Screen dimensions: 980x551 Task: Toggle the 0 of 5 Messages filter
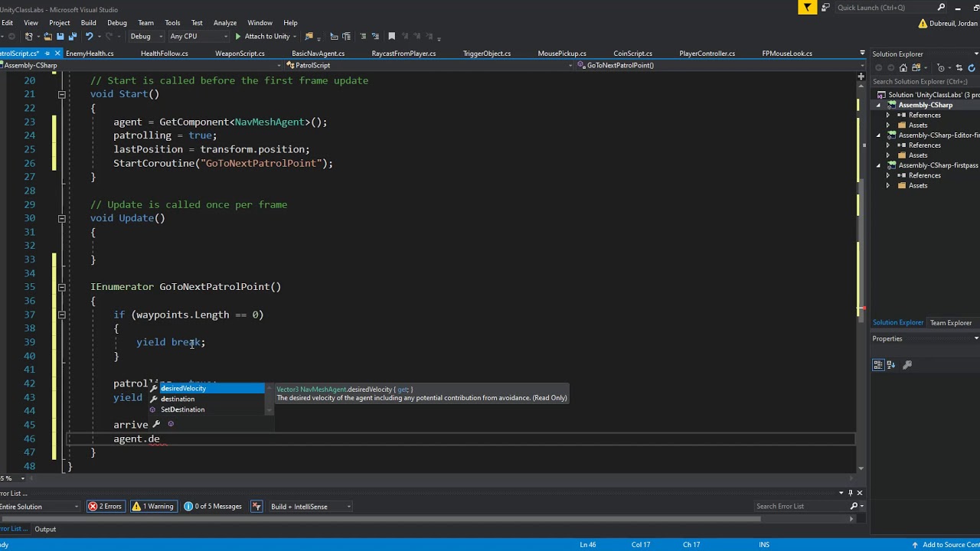(x=213, y=507)
